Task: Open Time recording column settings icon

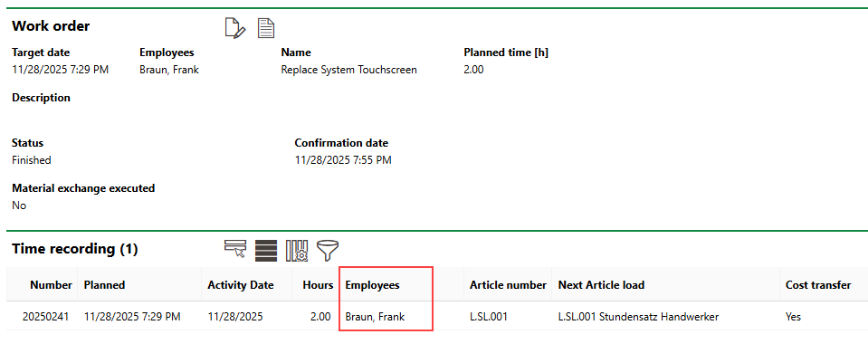Action: click(297, 251)
